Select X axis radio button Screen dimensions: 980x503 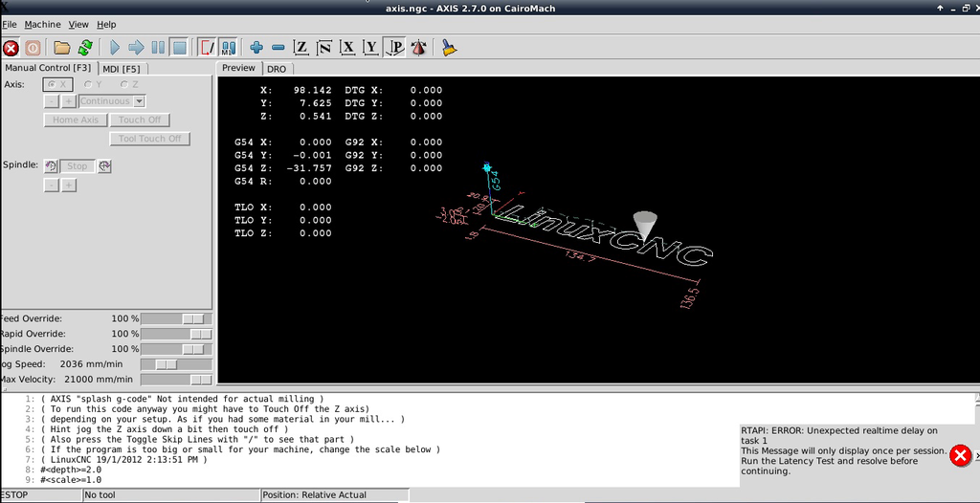click(x=56, y=84)
